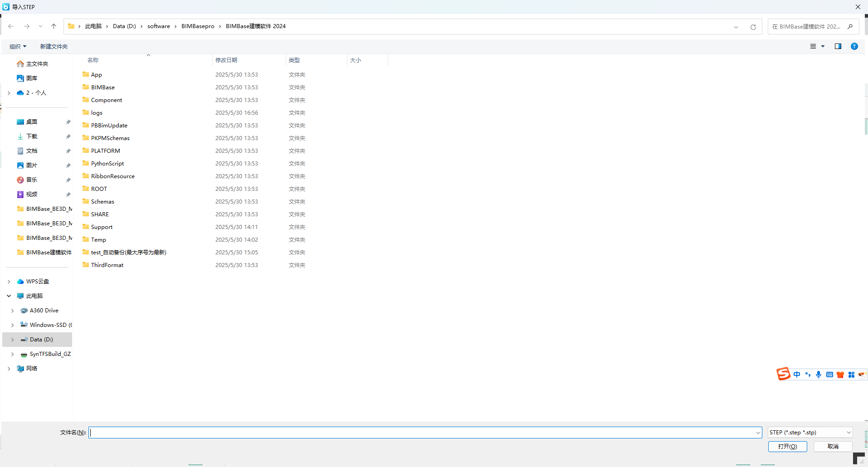The height and width of the screenshot is (467, 868).
Task: Select the PBBimUpdate folder
Action: coord(109,125)
